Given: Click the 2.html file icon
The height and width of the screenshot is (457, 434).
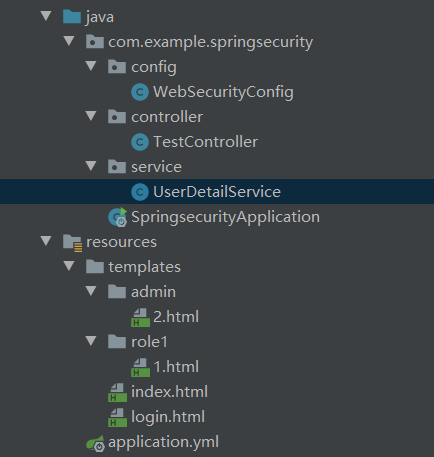Looking at the screenshot, I should (x=140, y=317).
